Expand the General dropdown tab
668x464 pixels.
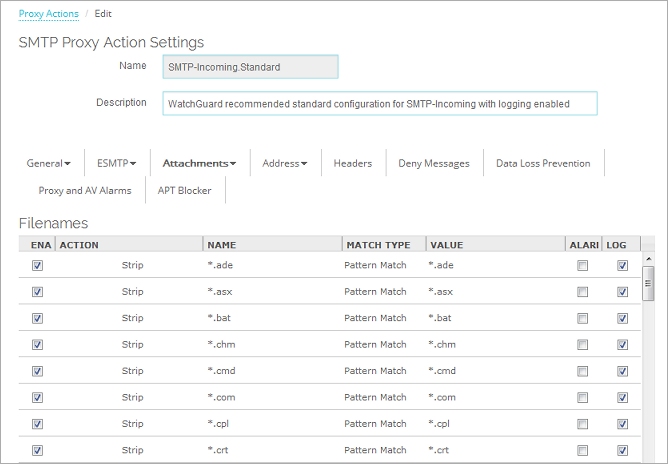point(48,163)
